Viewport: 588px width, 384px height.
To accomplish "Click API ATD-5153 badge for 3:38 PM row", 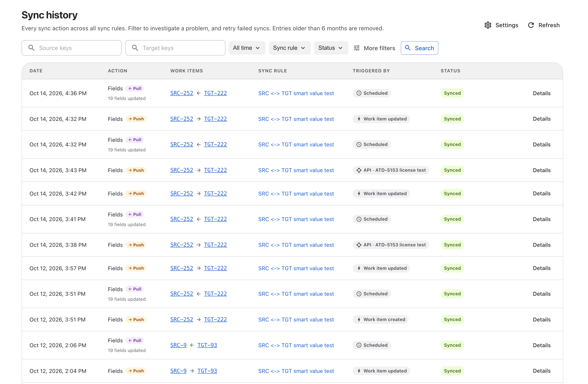I will [x=391, y=245].
